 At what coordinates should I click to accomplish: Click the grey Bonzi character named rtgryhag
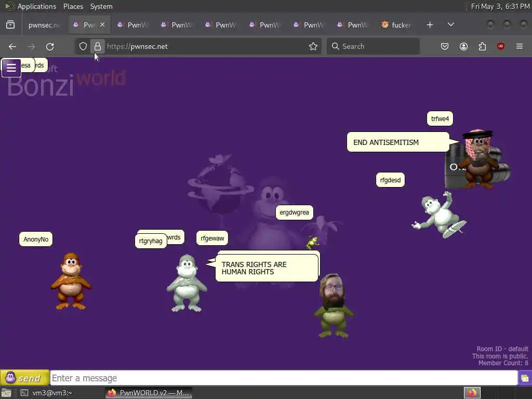pyautogui.click(x=187, y=283)
